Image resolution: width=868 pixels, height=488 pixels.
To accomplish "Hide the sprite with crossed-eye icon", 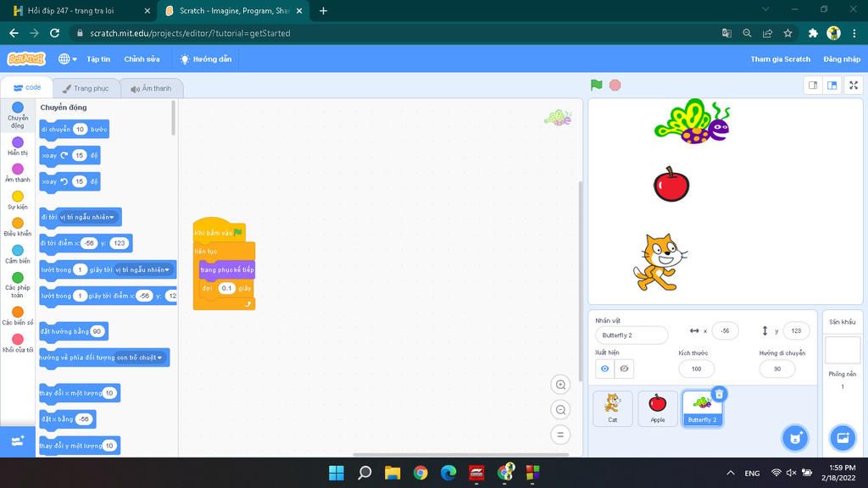I will tap(624, 369).
